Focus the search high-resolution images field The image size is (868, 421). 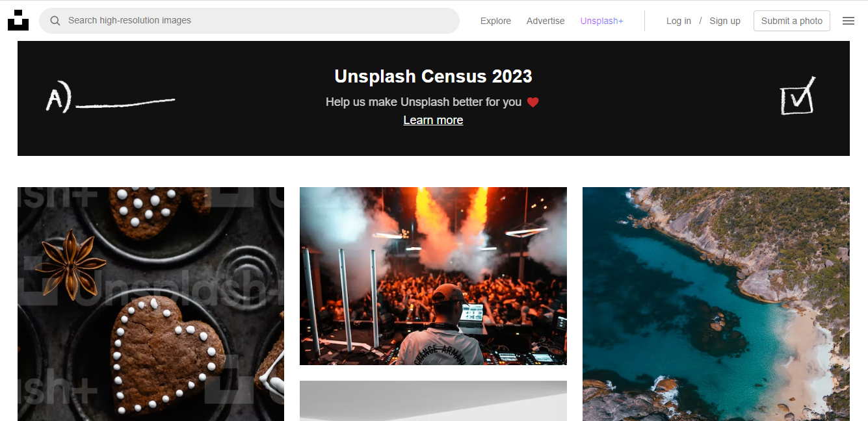pos(250,21)
